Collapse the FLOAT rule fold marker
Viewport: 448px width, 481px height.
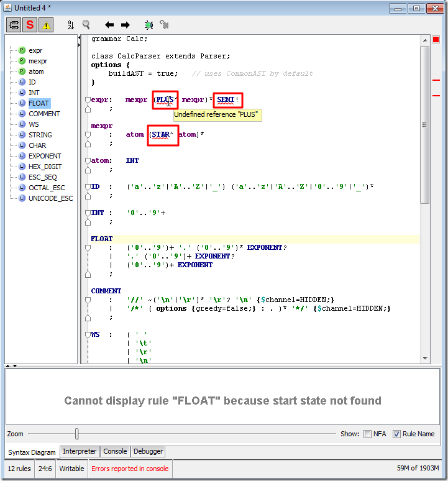pyautogui.click(x=88, y=248)
